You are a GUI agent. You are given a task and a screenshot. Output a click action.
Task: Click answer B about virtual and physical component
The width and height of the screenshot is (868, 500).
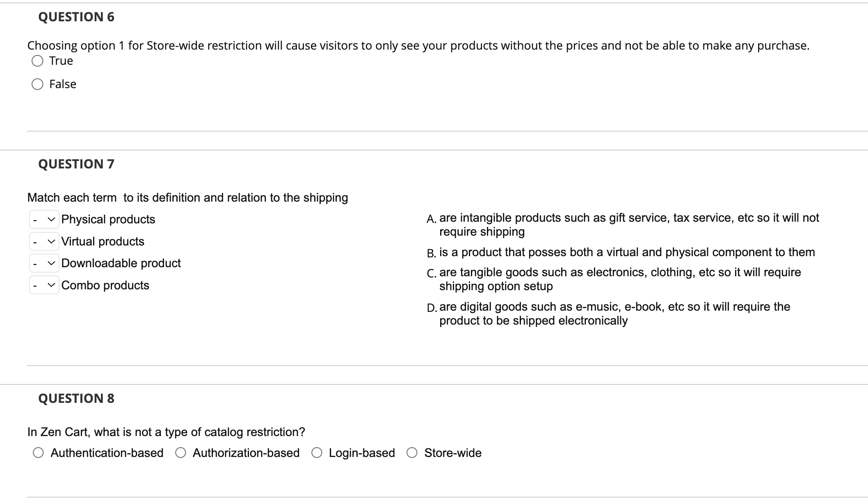pos(626,252)
